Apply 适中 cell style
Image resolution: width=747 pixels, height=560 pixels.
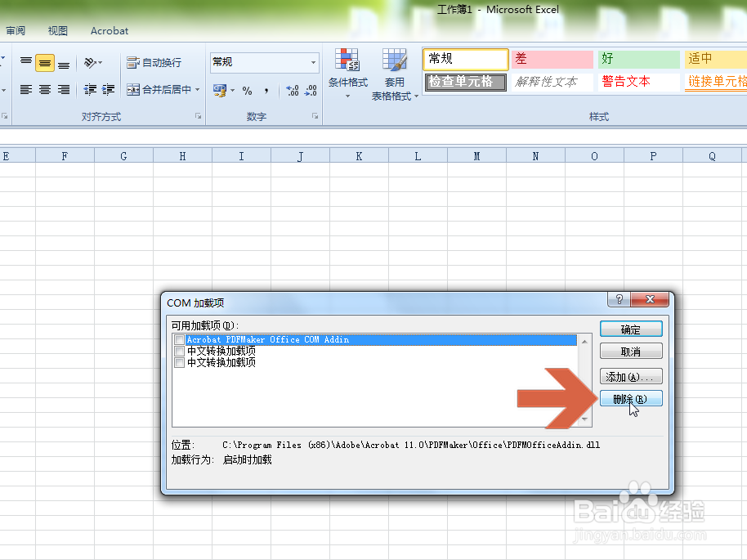(716, 59)
